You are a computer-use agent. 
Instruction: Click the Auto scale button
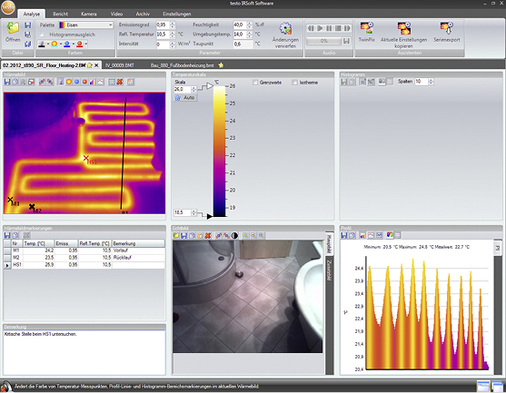185,98
